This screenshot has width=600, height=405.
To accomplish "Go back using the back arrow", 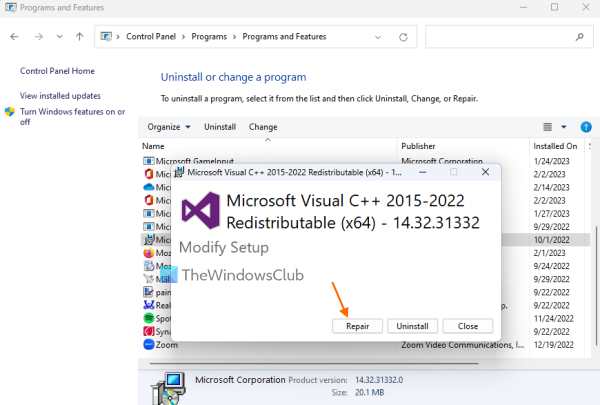I will tap(15, 37).
